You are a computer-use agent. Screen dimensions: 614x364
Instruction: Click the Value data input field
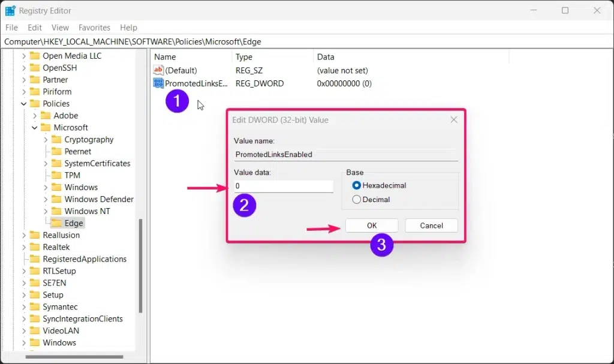click(284, 186)
